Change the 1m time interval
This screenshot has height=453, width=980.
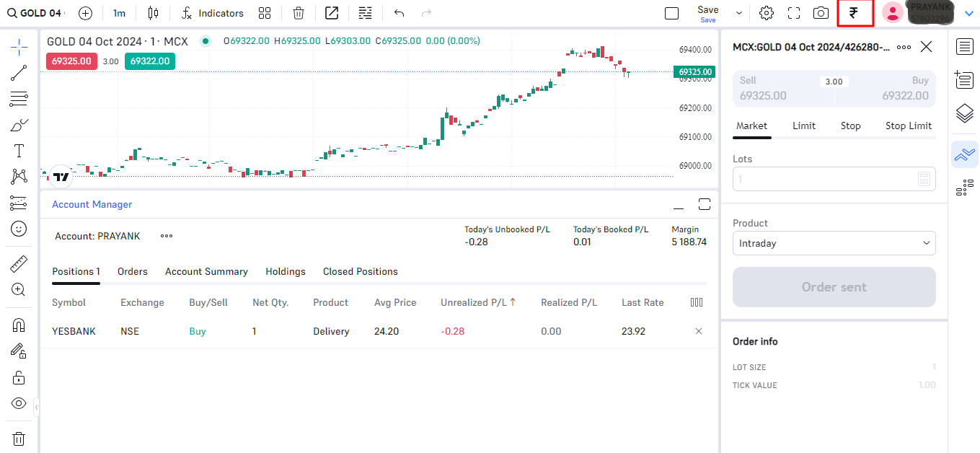120,13
